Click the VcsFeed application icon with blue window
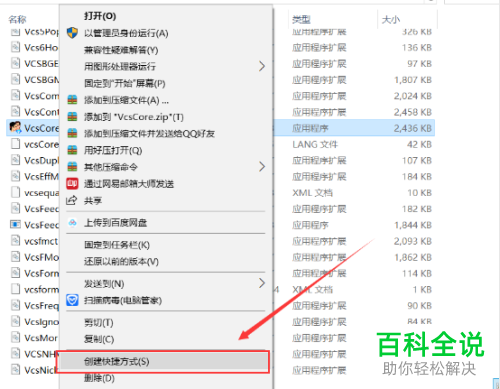Image resolution: width=500 pixels, height=389 pixels. coord(15,225)
